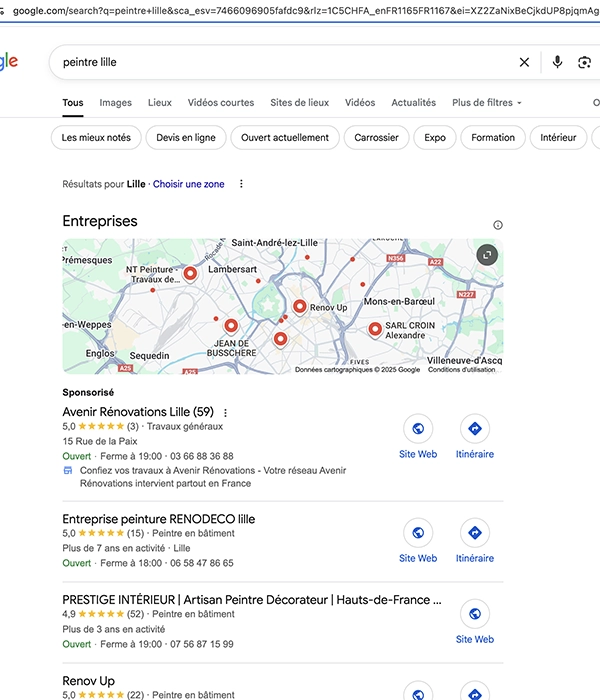Select Lambersart label on the map
Image resolution: width=600 pixels, height=700 pixels.
(232, 269)
